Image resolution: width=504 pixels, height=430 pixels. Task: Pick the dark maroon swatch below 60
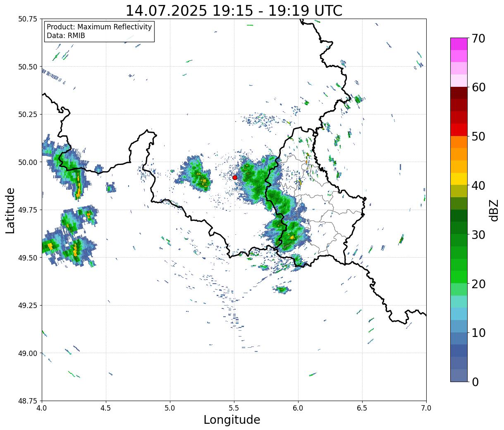click(x=459, y=93)
